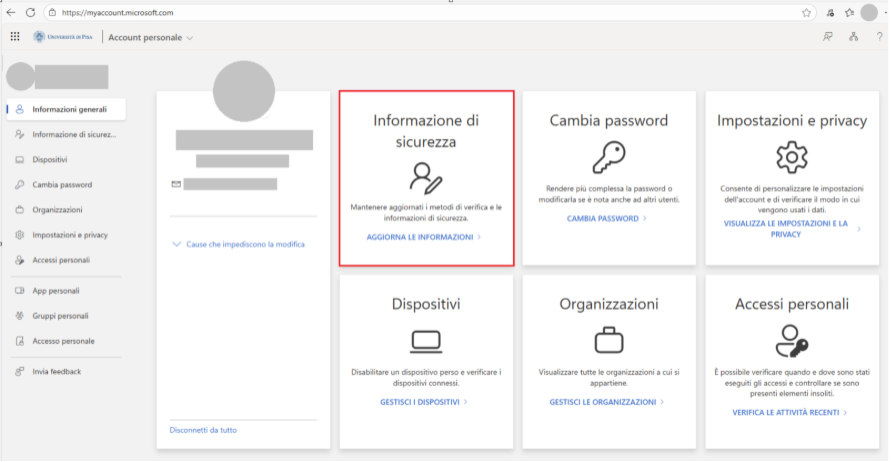Screen dimensions: 892x462
Task: Bookmark this page with the star icon
Action: (806, 13)
